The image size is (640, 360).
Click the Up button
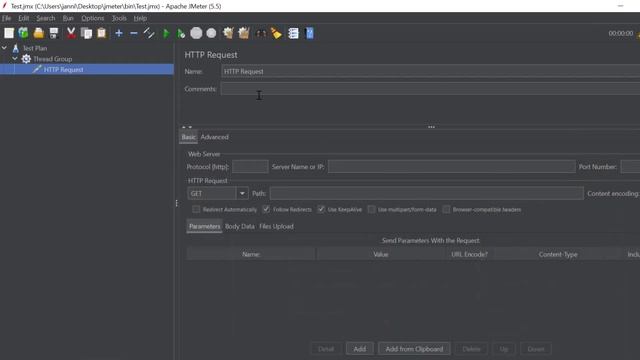[504, 349]
